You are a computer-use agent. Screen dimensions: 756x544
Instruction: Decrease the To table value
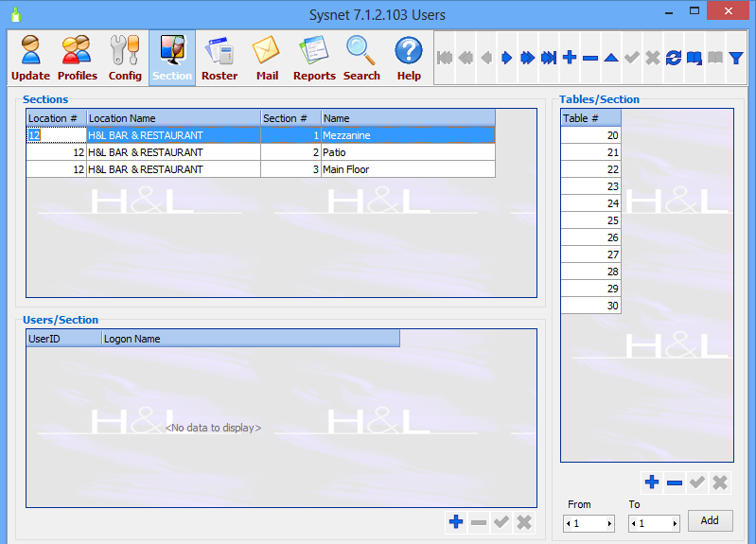(634, 523)
